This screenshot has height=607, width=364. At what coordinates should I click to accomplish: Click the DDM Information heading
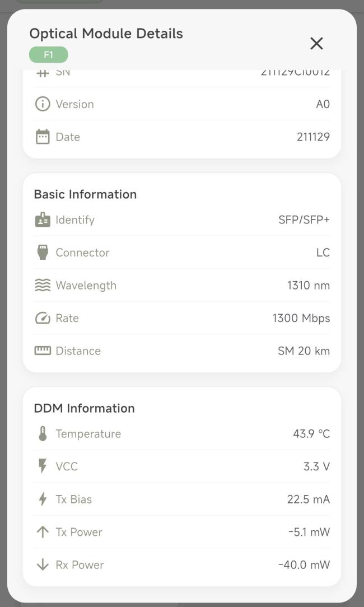(x=85, y=408)
